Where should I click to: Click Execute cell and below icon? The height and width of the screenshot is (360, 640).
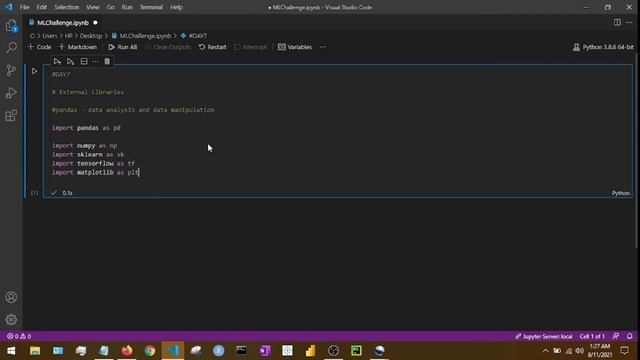pos(70,61)
